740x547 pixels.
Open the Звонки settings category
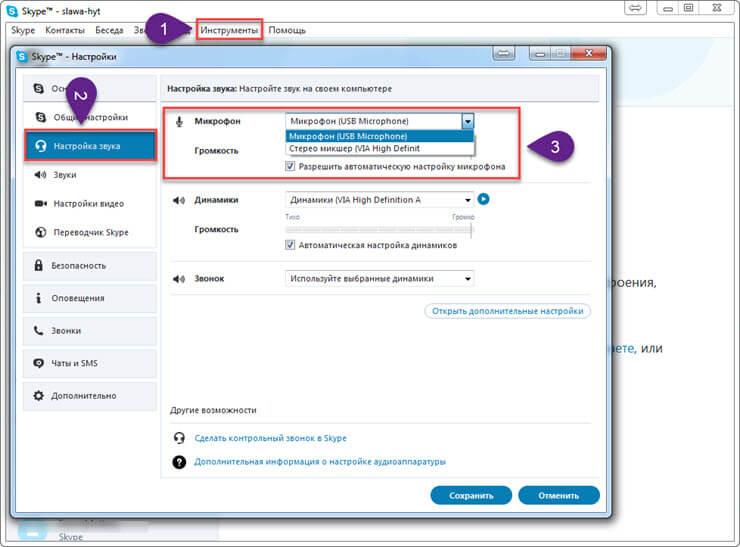pos(90,331)
